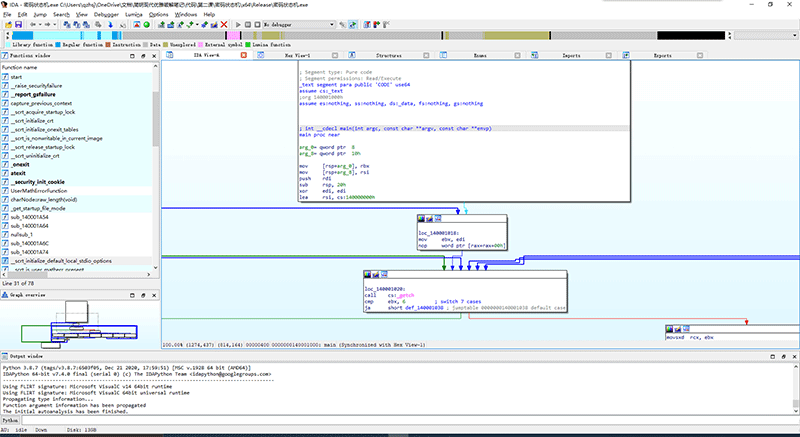Viewport: 800px width, 437px height.
Task: Click the Python button in output window
Action: 12,421
